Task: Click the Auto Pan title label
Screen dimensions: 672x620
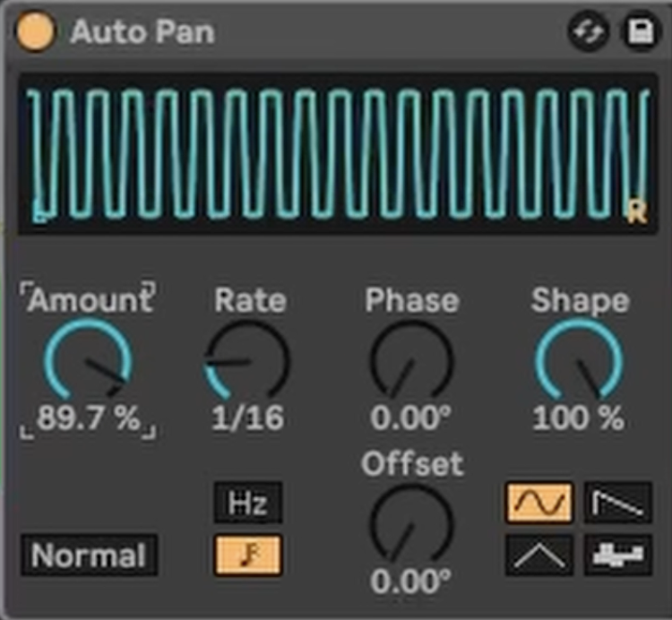Action: point(142,32)
